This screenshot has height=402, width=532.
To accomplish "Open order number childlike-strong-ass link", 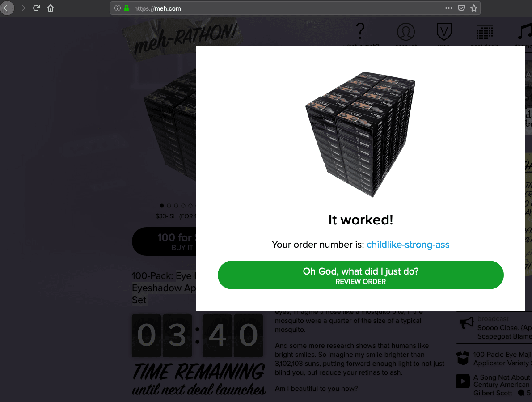I will (408, 245).
